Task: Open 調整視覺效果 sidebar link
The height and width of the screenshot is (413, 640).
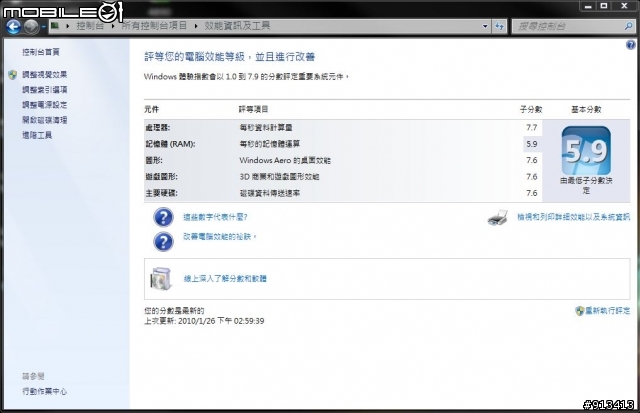Action: [x=44, y=75]
